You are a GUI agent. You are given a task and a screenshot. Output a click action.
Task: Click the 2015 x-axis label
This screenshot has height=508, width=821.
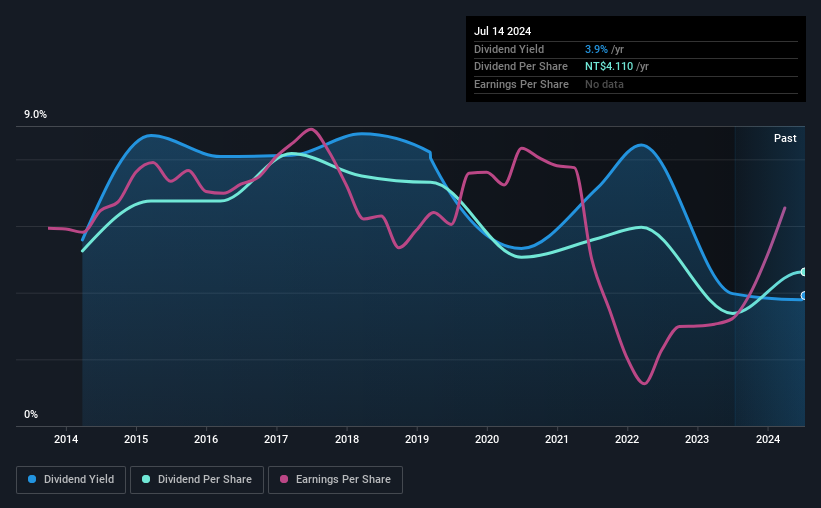pyautogui.click(x=136, y=439)
